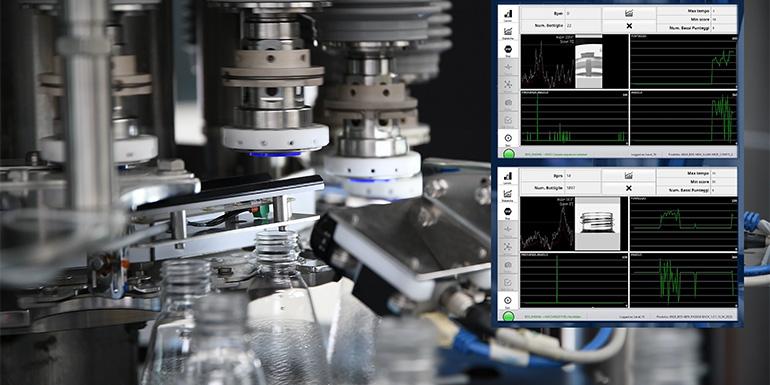Click Stop icon in upper panel sidebar
Screen dimensions: 770x385
coord(508,50)
